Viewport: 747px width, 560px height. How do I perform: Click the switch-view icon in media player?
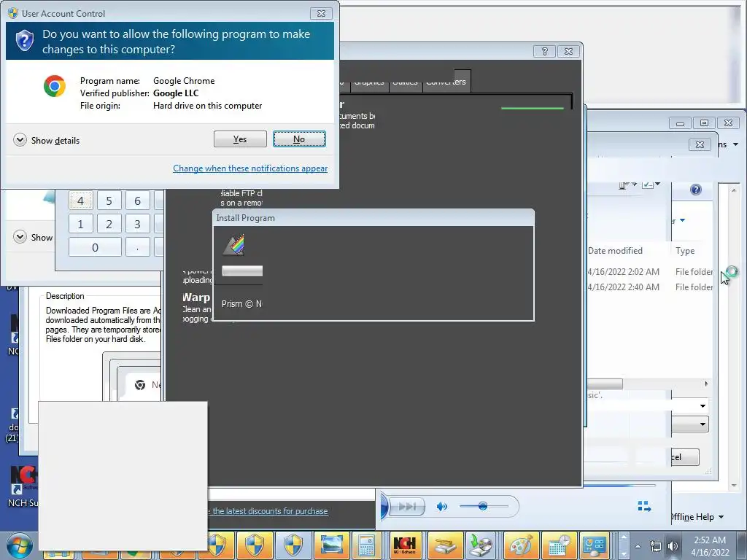click(644, 506)
